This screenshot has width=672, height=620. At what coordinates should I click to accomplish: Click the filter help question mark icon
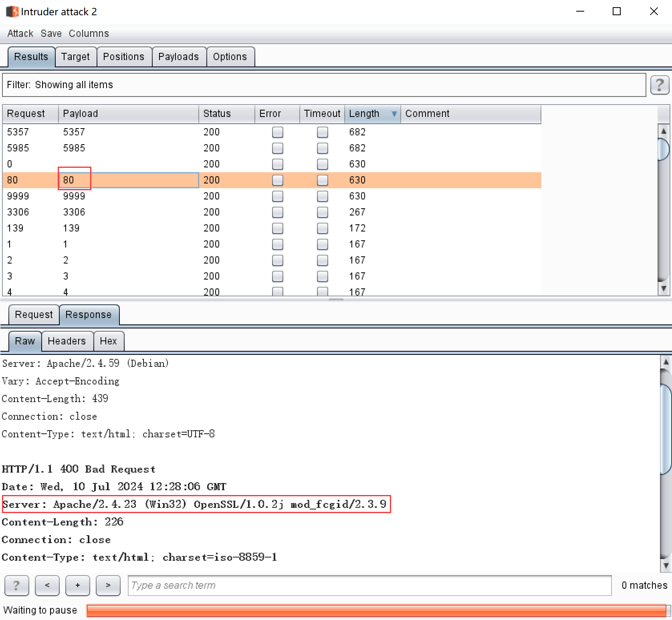pyautogui.click(x=660, y=85)
